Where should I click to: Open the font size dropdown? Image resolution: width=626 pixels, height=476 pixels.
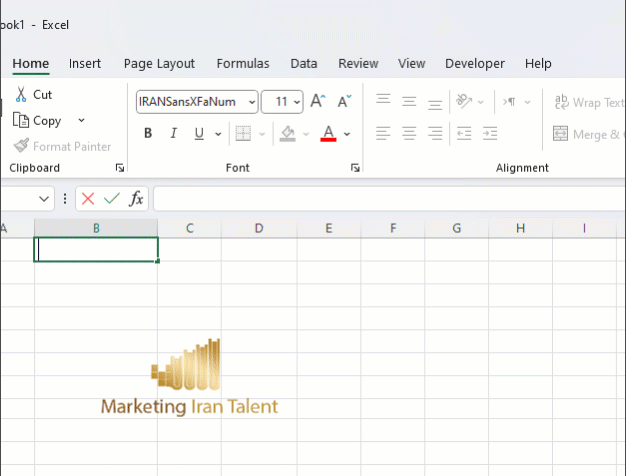(x=297, y=102)
